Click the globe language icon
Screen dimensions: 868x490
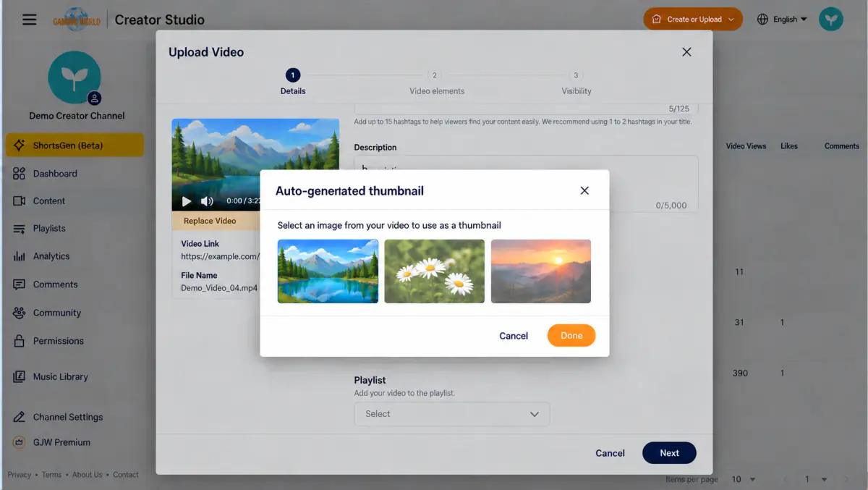point(762,20)
